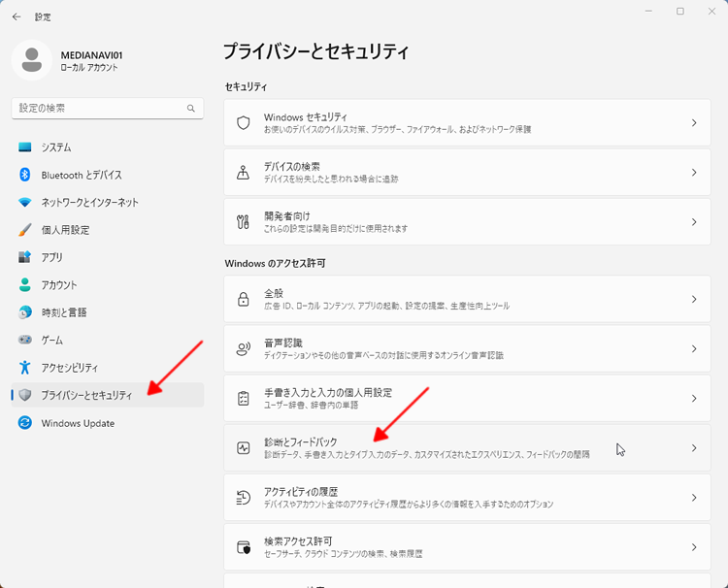Screen dimensions: 728x588
Task: Open システム settings category
Action: (107, 147)
